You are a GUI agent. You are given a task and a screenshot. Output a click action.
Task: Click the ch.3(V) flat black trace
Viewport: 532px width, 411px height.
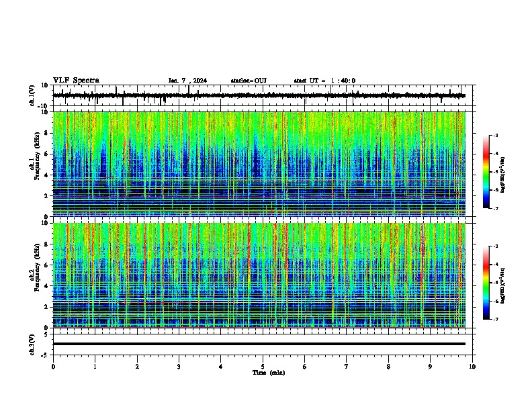click(259, 344)
